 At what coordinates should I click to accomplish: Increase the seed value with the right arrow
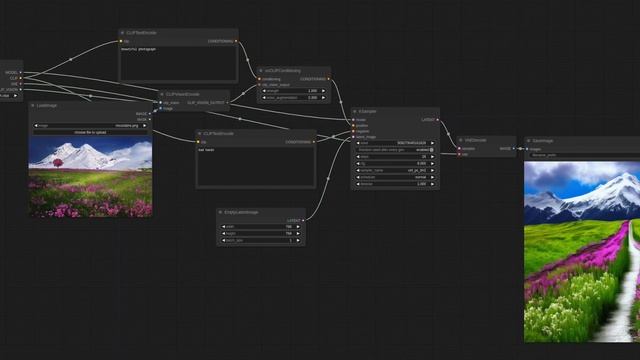coord(432,143)
